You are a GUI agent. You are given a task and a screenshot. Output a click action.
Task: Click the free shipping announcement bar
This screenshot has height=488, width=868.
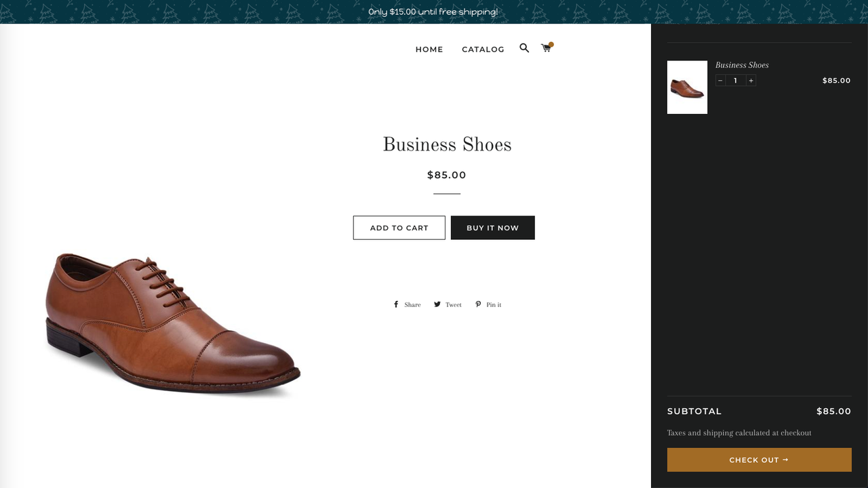[x=433, y=12]
